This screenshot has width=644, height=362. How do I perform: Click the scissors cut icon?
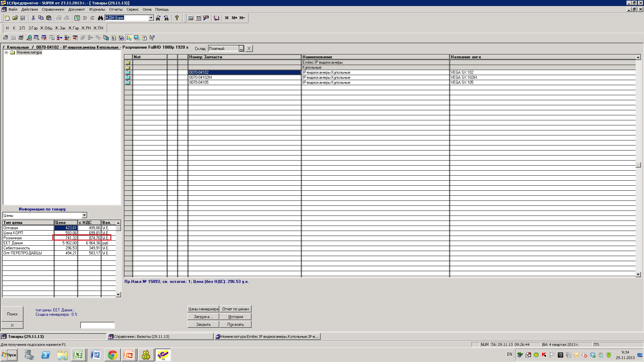33,18
